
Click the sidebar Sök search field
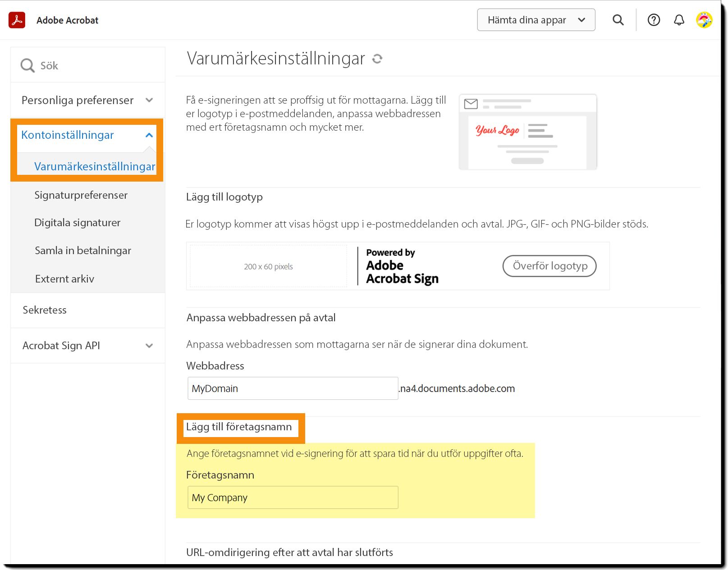pyautogui.click(x=88, y=65)
